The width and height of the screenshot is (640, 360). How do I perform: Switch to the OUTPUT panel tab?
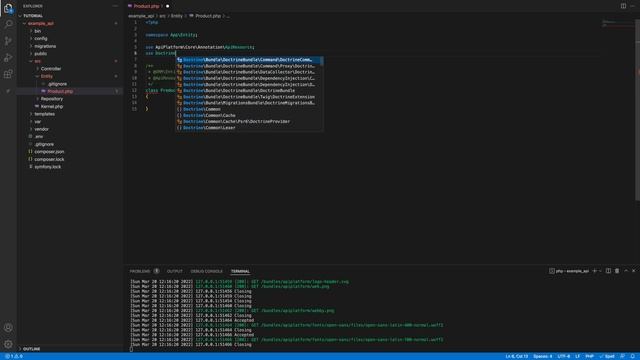[175, 271]
